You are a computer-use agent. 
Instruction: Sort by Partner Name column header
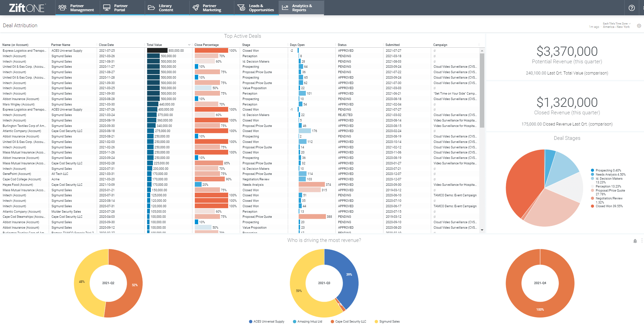61,45
